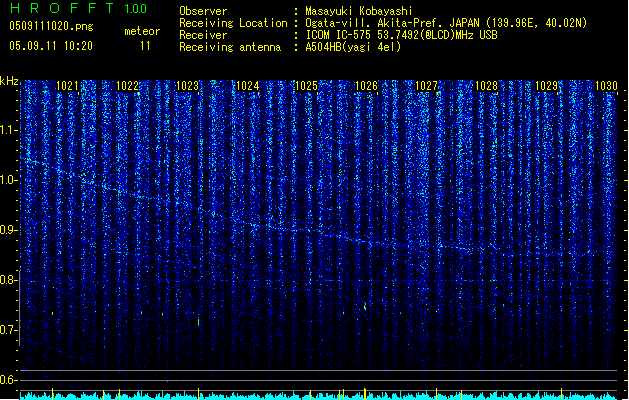629x400 pixels.
Task: Click the 1024 time marker label
Action: pyautogui.click(x=248, y=86)
